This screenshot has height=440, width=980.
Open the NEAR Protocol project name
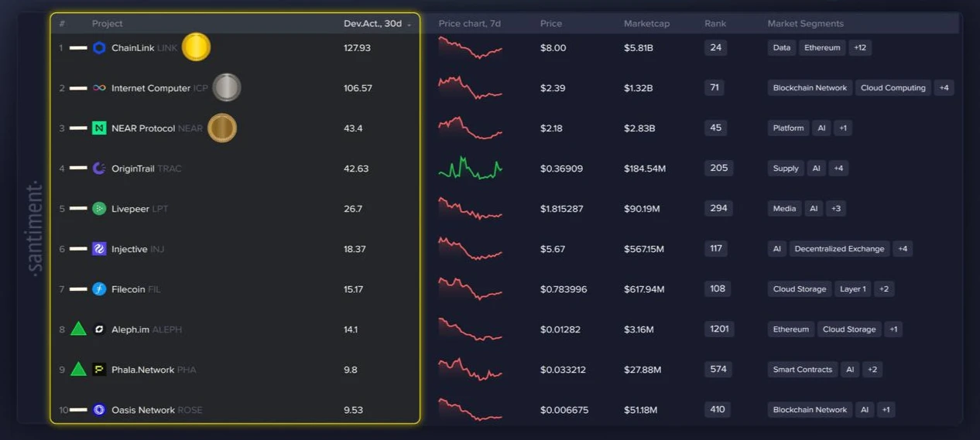tap(157, 128)
